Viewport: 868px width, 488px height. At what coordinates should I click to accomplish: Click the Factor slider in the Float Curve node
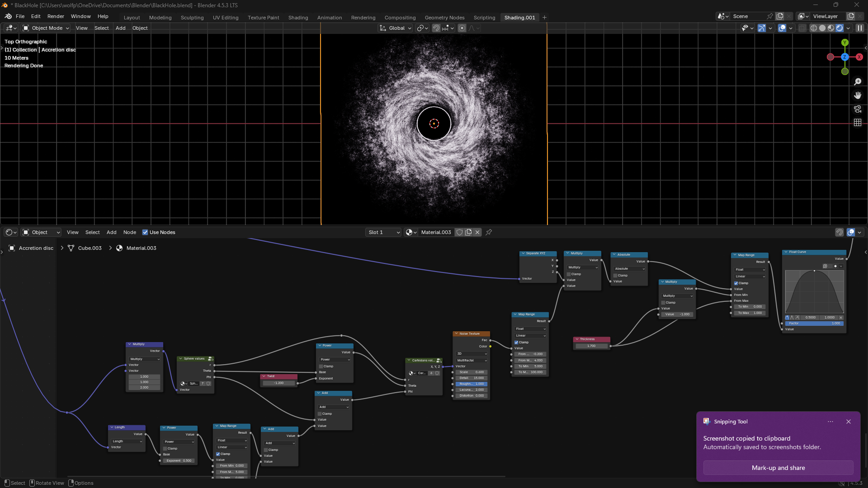(814, 324)
